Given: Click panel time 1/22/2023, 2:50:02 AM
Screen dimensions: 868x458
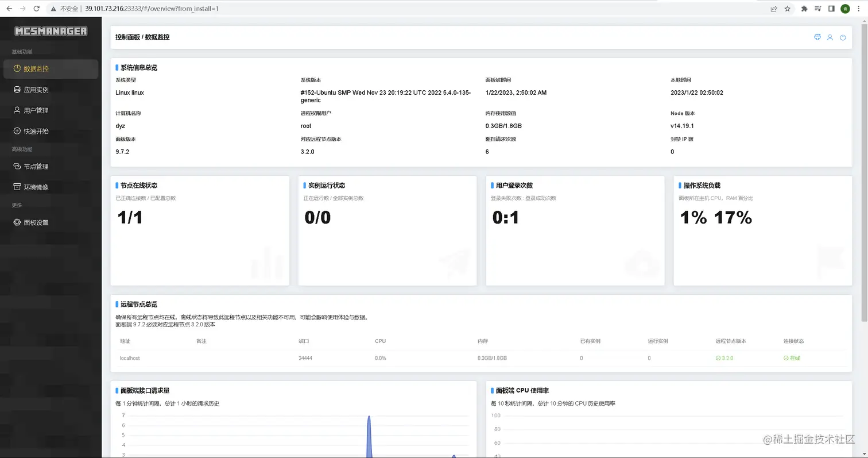Looking at the screenshot, I should click(x=516, y=93).
